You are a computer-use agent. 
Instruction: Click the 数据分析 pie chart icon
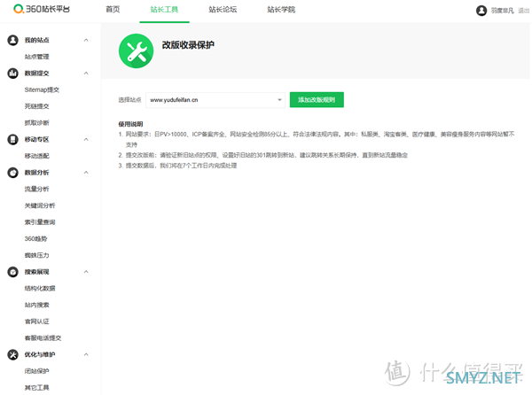coord(13,173)
